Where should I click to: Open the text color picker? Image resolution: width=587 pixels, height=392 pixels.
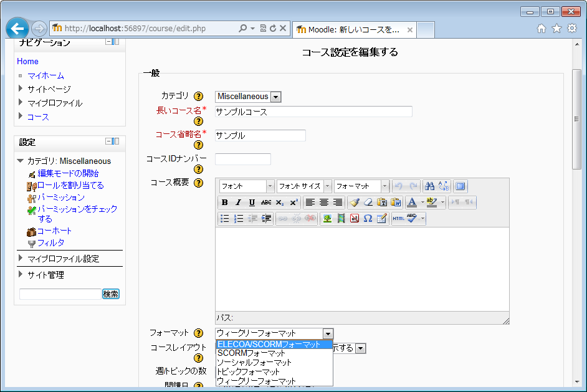[x=411, y=203]
